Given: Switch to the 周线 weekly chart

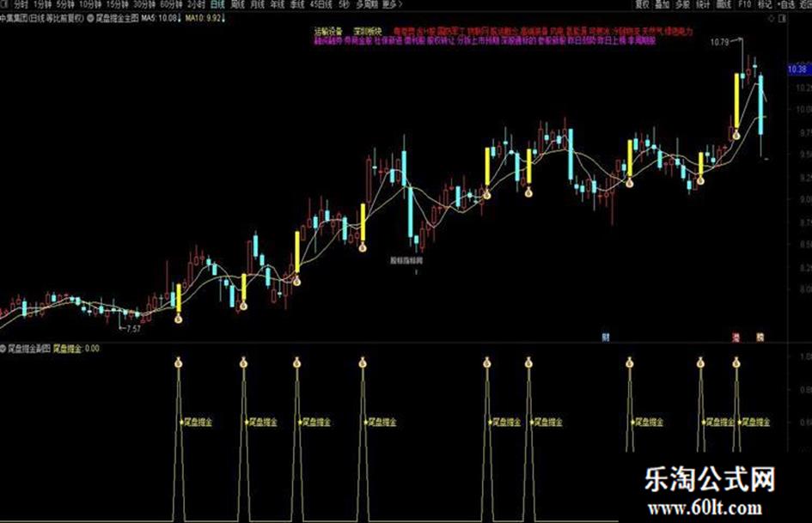Looking at the screenshot, I should (x=238, y=4).
